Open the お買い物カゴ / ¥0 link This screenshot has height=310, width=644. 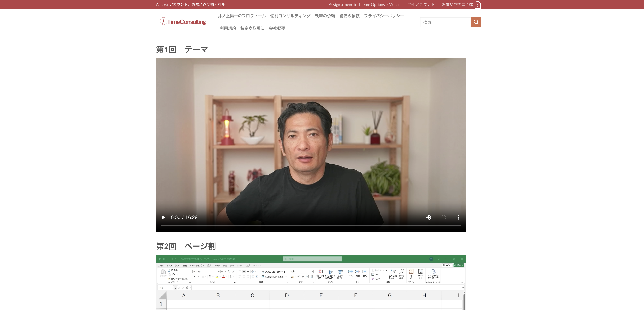(x=457, y=4)
